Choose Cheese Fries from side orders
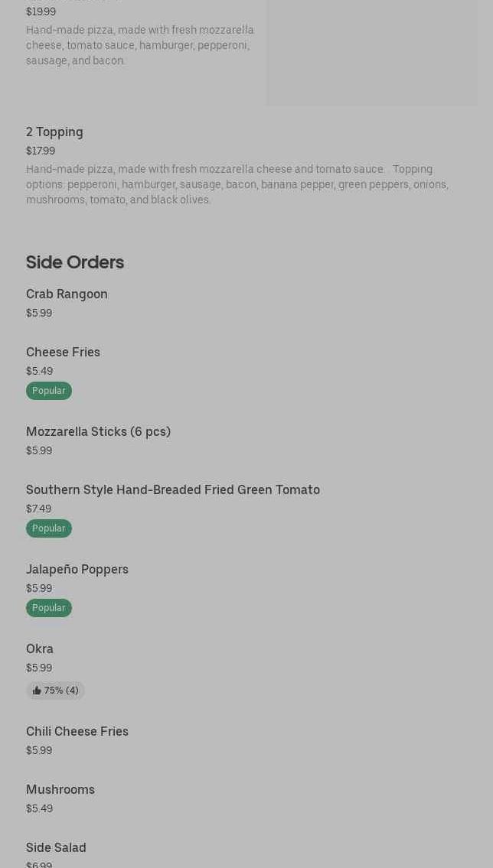The height and width of the screenshot is (868, 493). (63, 353)
